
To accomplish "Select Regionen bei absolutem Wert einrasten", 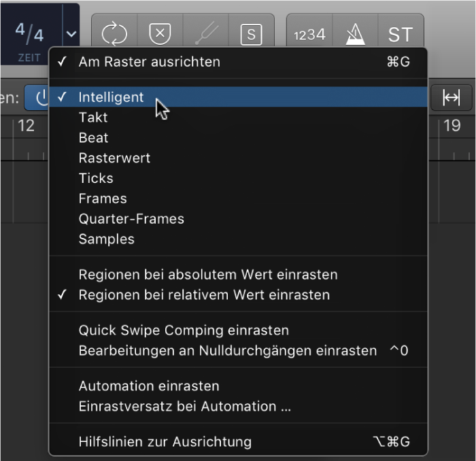I will tap(208, 275).
